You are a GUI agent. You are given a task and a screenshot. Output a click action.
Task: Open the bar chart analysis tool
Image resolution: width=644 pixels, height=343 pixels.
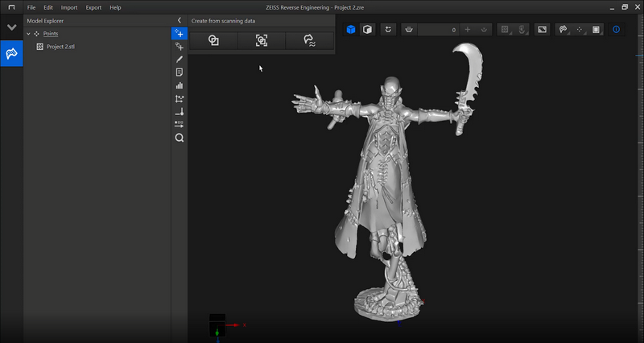tap(180, 85)
